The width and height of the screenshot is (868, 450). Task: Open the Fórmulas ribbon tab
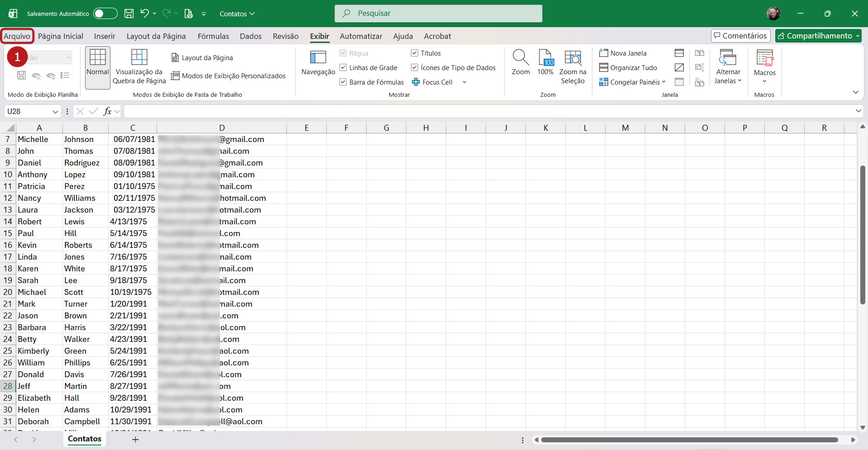[213, 36]
